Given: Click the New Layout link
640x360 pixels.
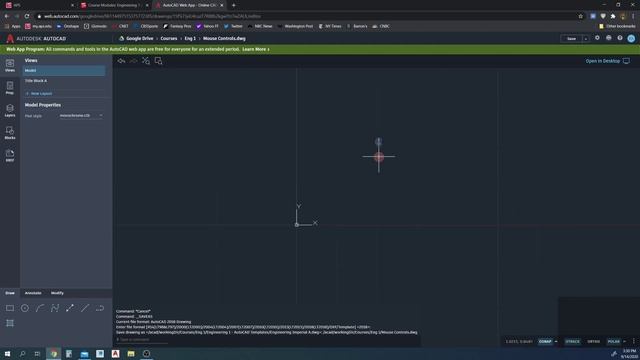Looking at the screenshot, I should pyautogui.click(x=39, y=93).
